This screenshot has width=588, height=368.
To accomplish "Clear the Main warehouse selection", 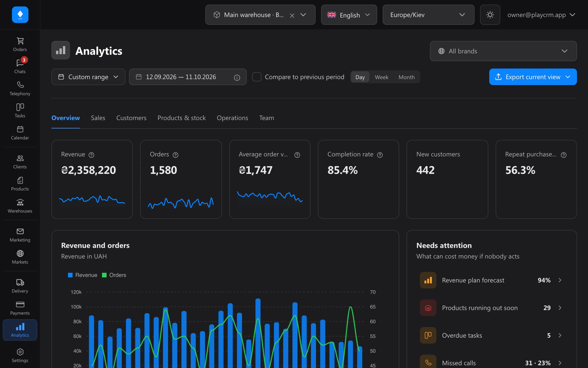I will pyautogui.click(x=292, y=15).
